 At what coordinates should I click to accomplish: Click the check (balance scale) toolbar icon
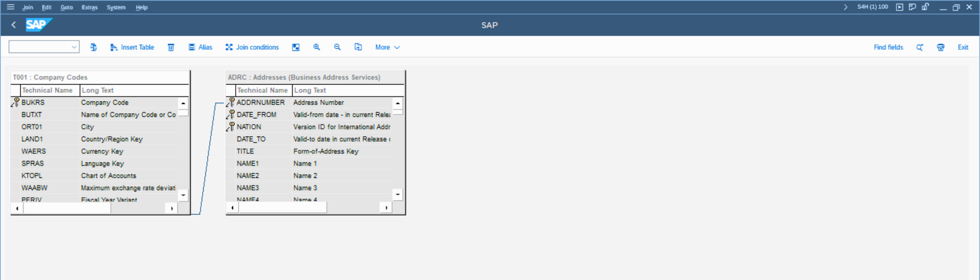pos(93,47)
